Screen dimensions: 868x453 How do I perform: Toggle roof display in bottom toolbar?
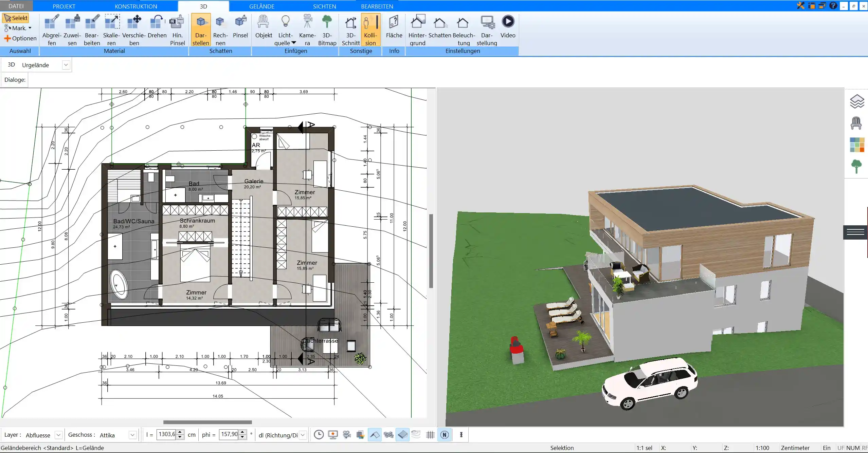point(374,435)
